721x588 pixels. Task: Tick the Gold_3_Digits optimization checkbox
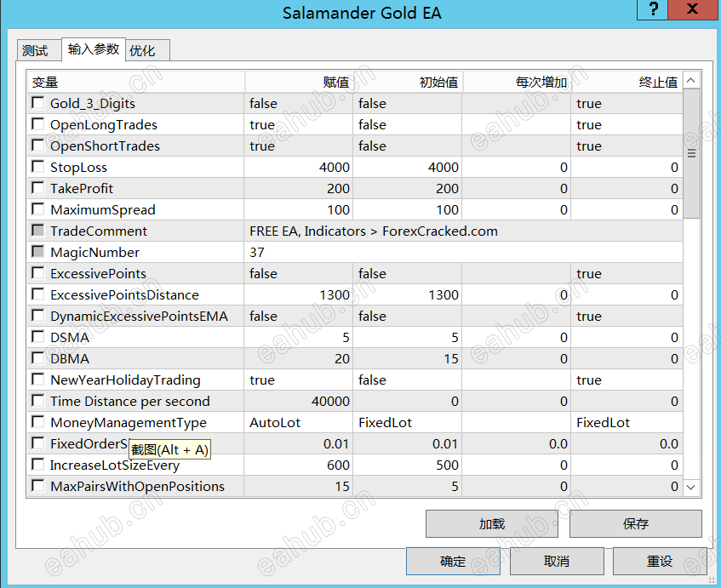tap(38, 102)
